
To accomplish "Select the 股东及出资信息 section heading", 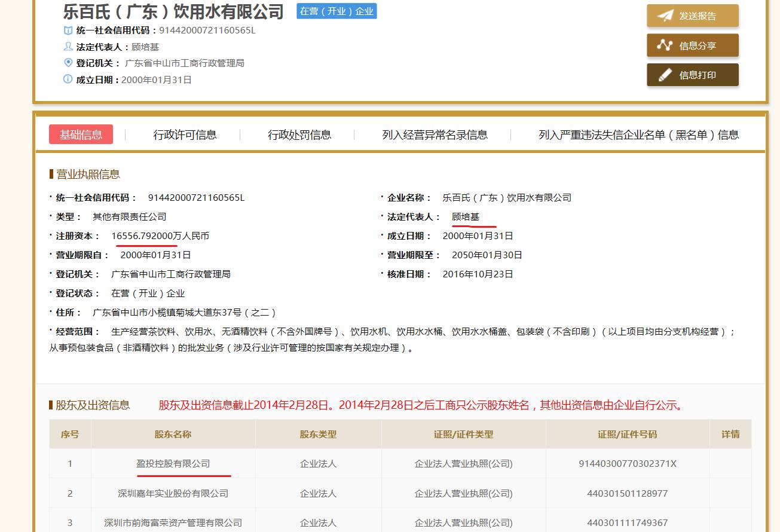I will 93,405.
